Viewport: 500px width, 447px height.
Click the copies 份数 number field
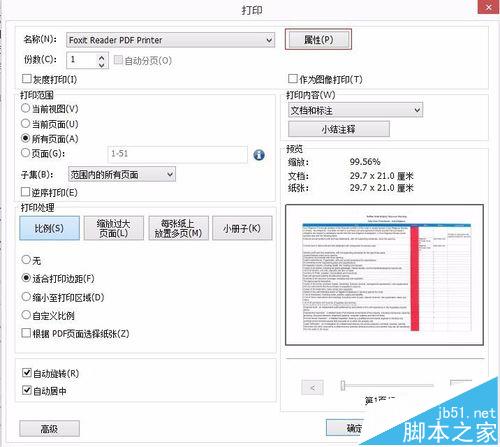[82, 60]
